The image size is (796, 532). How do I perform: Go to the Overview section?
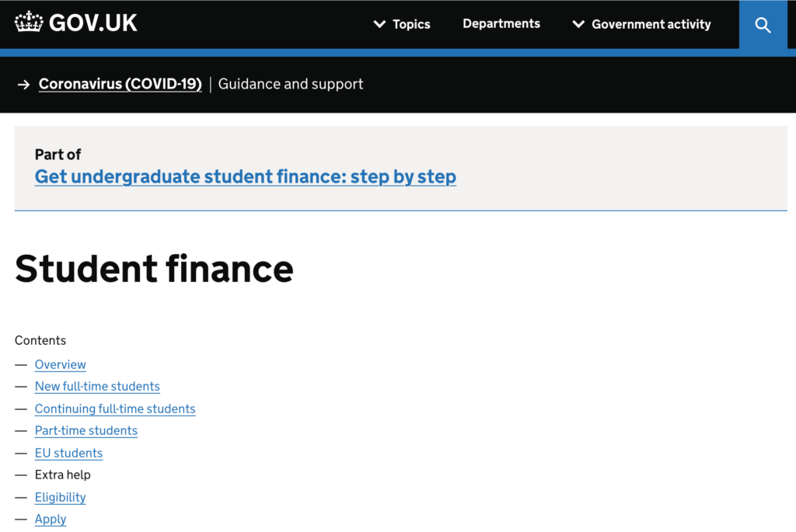pos(61,365)
